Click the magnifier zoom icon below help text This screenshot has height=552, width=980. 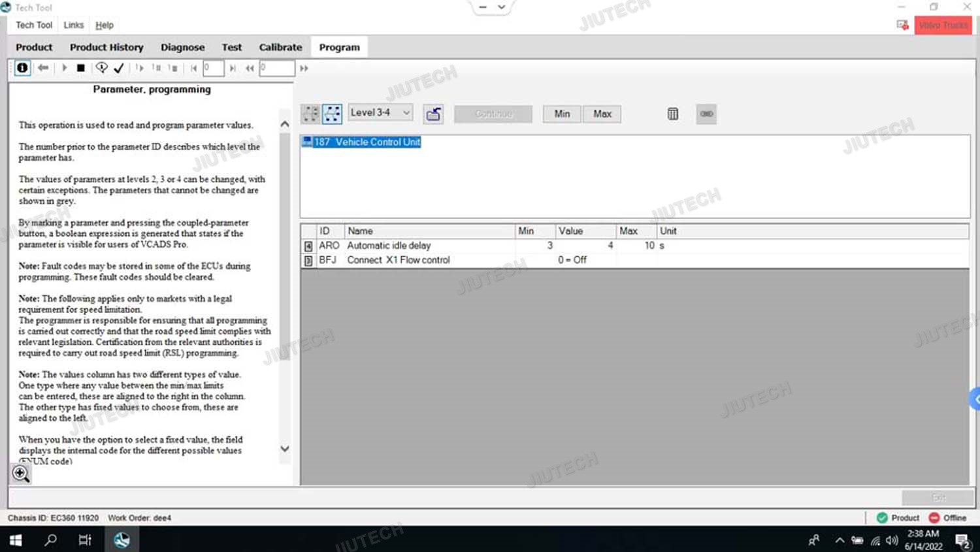(20, 473)
